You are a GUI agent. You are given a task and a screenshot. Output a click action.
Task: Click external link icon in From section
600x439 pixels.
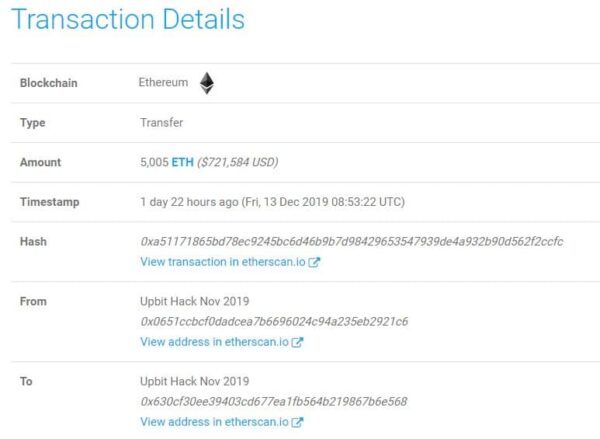297,342
